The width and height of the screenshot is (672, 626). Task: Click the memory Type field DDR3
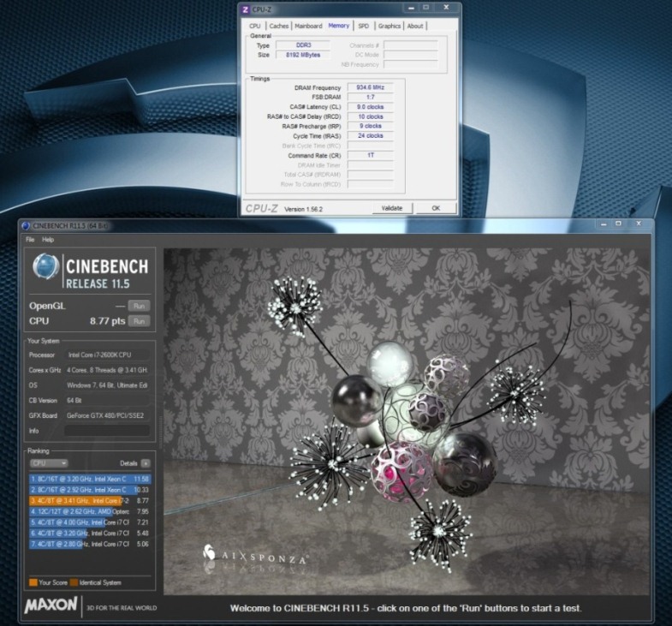coord(303,45)
